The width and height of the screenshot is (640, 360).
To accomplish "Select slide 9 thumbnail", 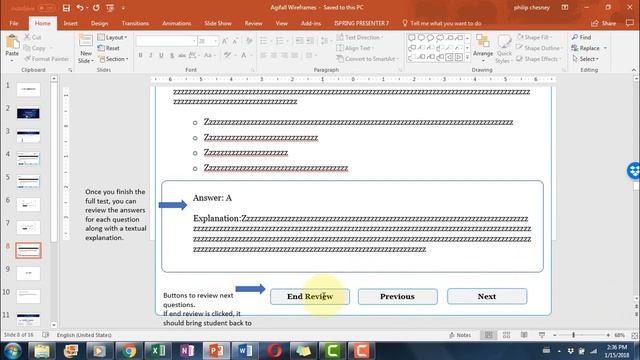I will tap(28, 273).
